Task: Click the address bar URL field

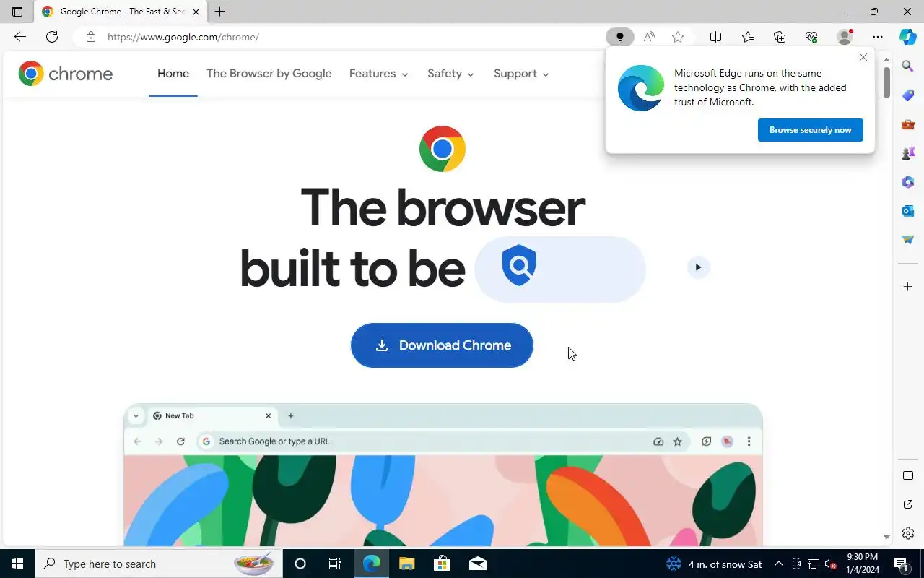Action: [354, 37]
